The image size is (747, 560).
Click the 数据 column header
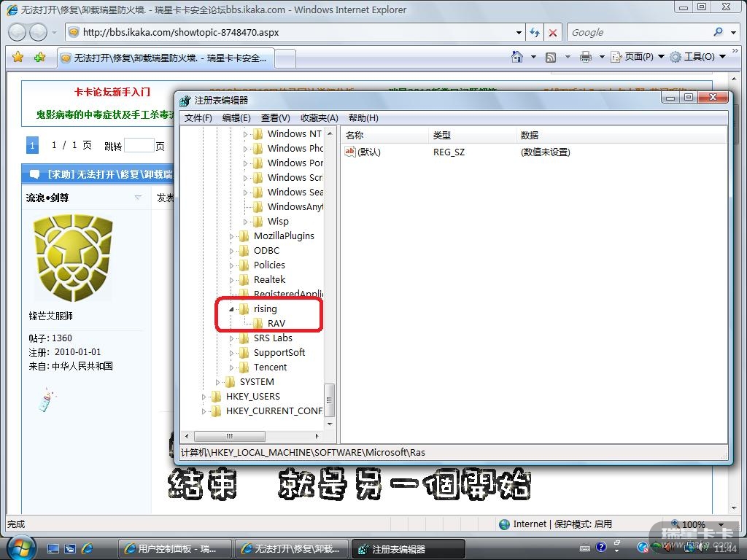pos(622,135)
